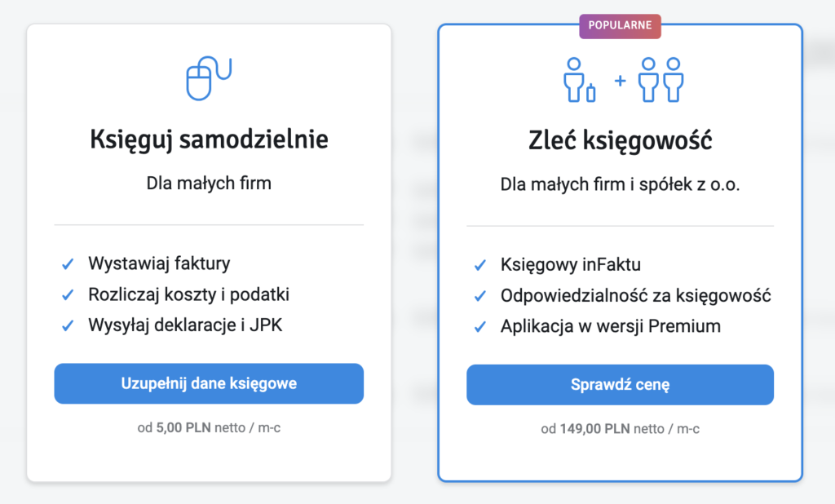Click the checkmark beside Wysyłaj deklaracje i JPK
The image size is (835, 504).
point(68,325)
